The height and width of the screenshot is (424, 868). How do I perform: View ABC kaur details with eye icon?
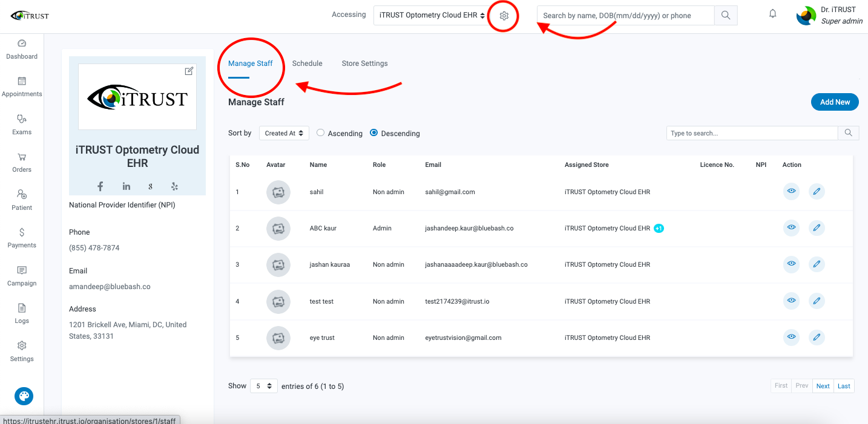tap(791, 228)
